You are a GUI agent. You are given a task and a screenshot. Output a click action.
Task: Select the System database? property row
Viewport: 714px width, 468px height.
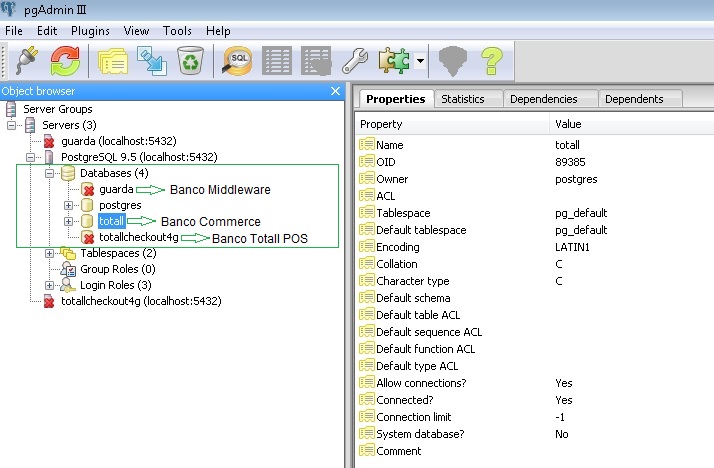coord(535,434)
